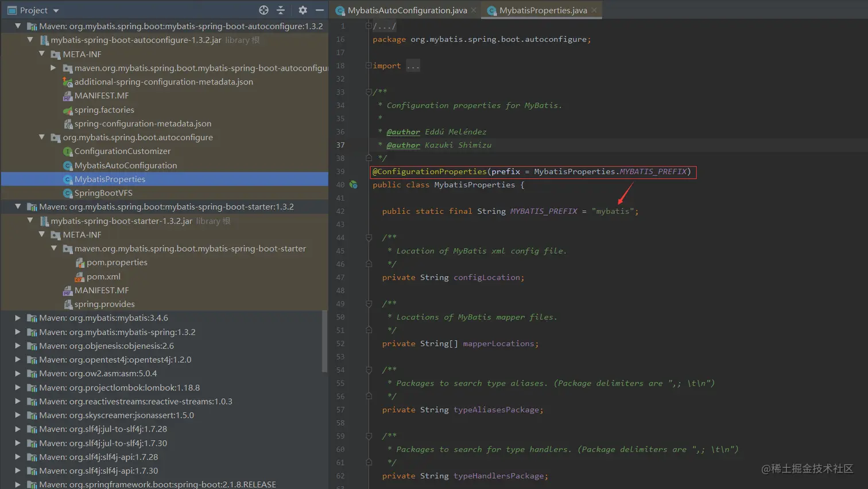Image resolution: width=868 pixels, height=489 pixels.
Task: Click the typeHandlersPackage field name
Action: [498, 476]
